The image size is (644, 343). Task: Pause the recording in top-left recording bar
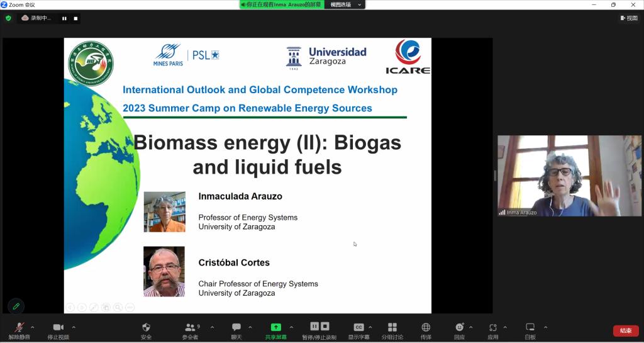point(64,18)
